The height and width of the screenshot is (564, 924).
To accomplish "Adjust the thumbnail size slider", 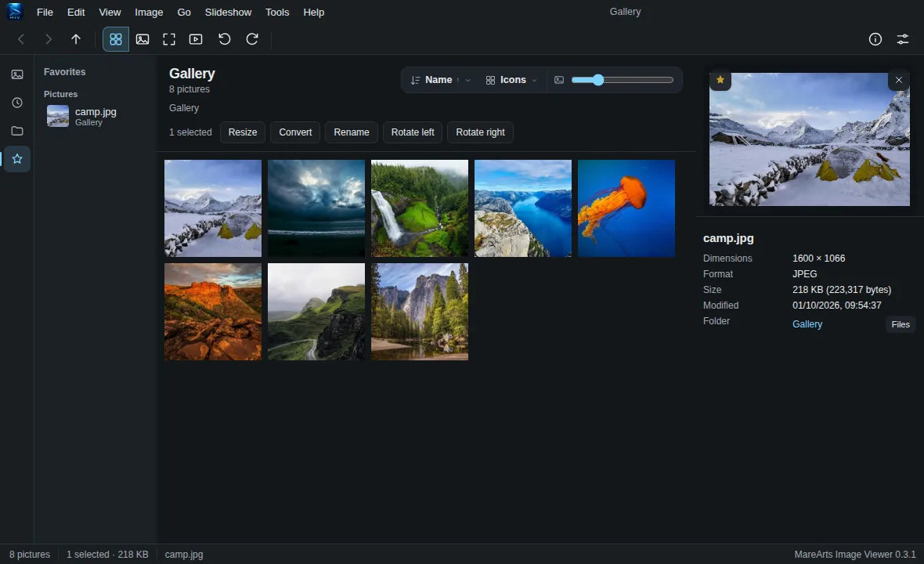I will tap(623, 80).
